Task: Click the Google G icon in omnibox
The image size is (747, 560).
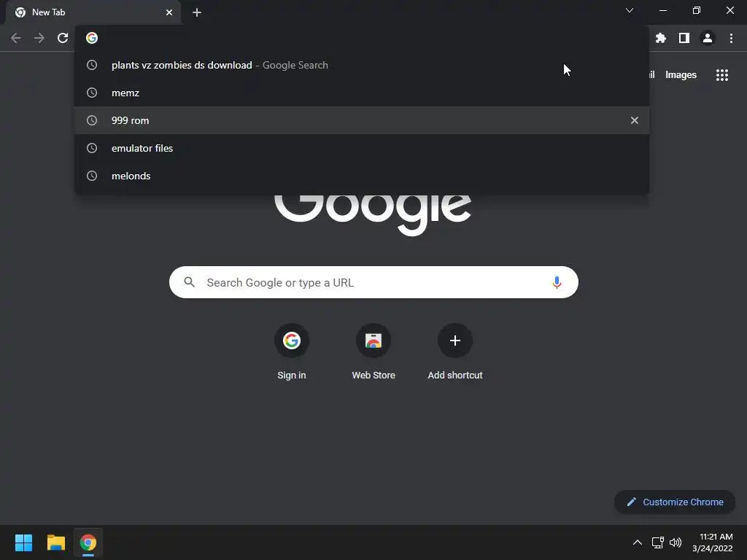Action: click(92, 38)
